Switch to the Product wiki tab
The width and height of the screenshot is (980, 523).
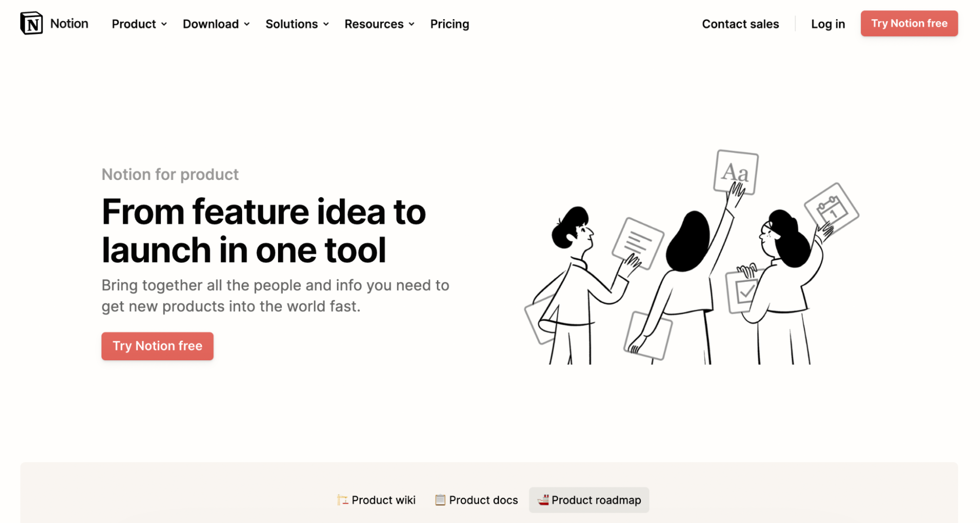377,500
